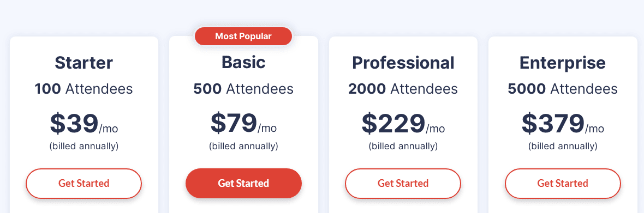The image size is (644, 213).
Task: Click billed annually note under Enterprise price
Action: tap(563, 146)
